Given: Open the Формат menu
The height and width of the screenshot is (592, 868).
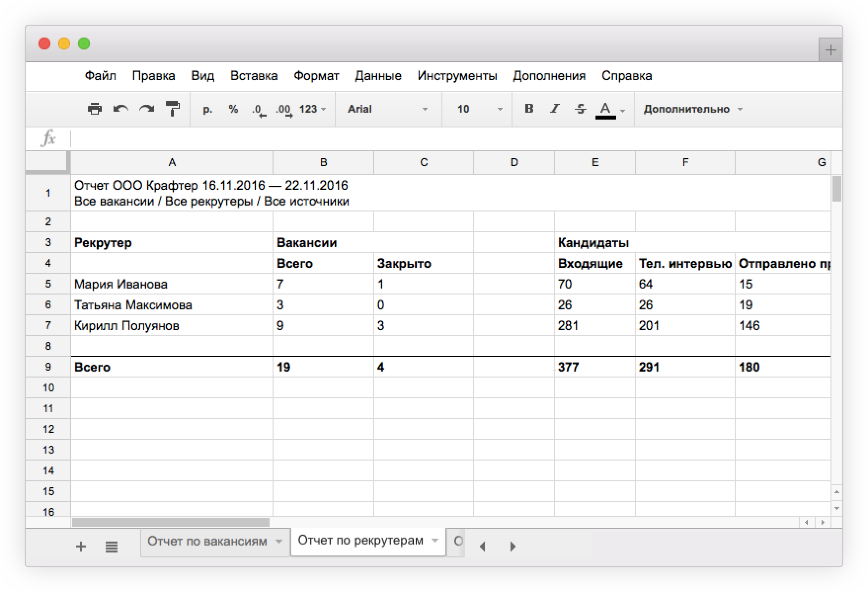Looking at the screenshot, I should click(x=316, y=76).
